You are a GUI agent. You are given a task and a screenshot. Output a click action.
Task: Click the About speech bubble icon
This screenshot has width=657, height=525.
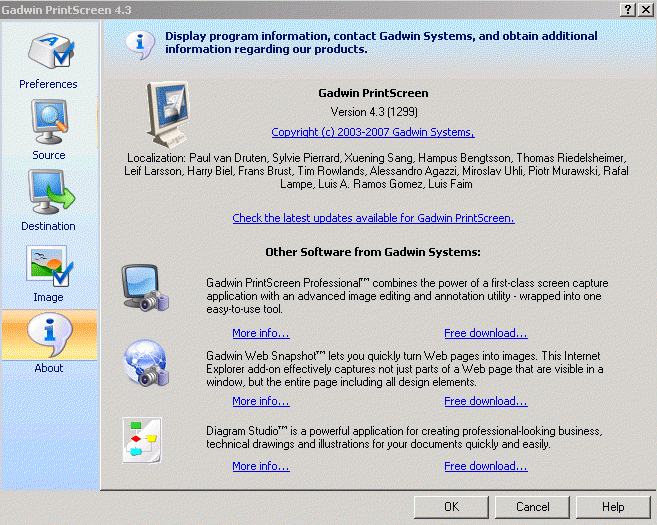click(x=49, y=334)
